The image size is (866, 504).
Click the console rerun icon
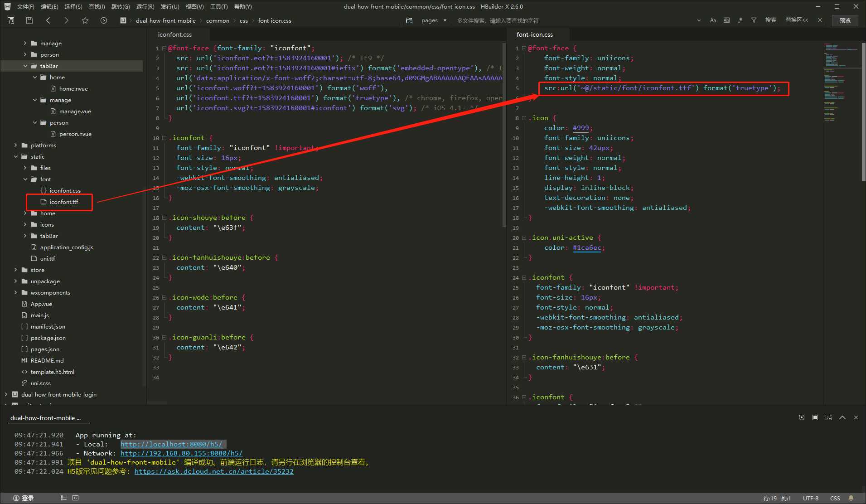click(802, 417)
